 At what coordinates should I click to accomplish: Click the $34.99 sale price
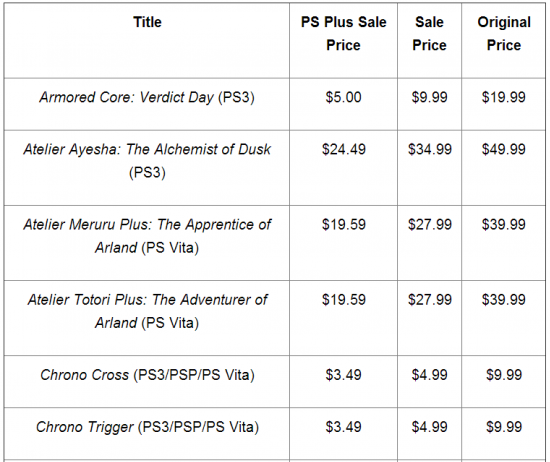(x=430, y=149)
